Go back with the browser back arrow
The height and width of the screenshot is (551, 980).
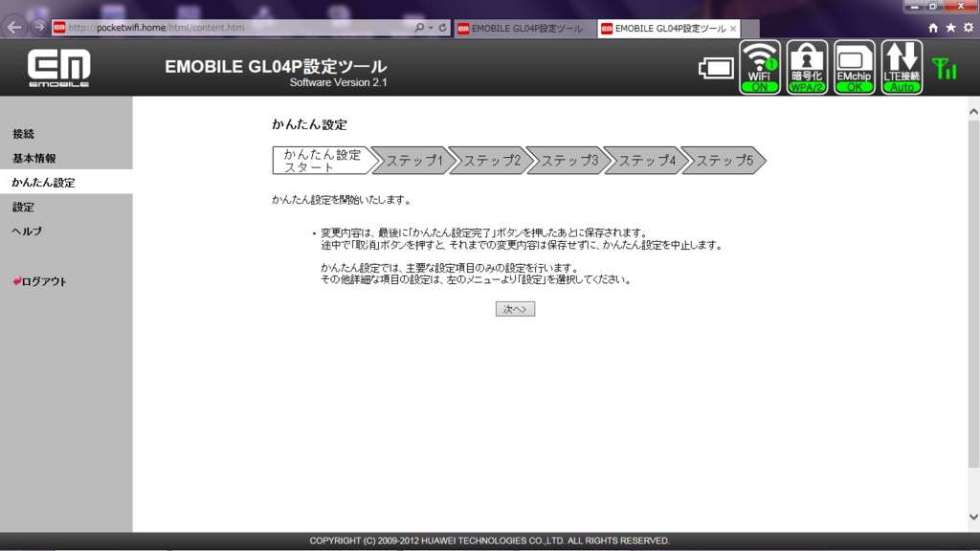coord(14,27)
